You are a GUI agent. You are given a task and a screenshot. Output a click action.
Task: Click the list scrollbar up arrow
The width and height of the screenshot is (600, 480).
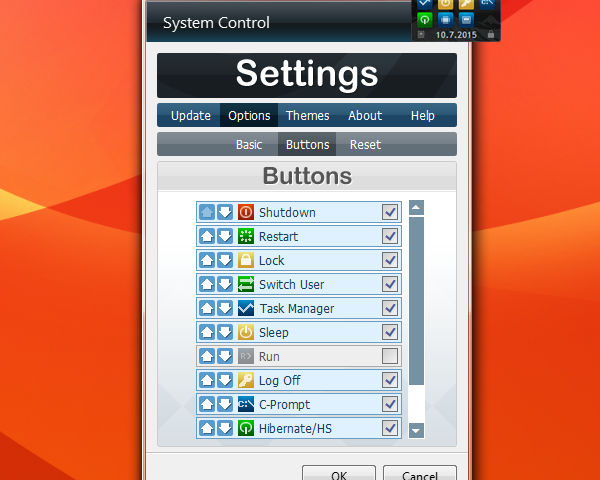[x=416, y=208]
